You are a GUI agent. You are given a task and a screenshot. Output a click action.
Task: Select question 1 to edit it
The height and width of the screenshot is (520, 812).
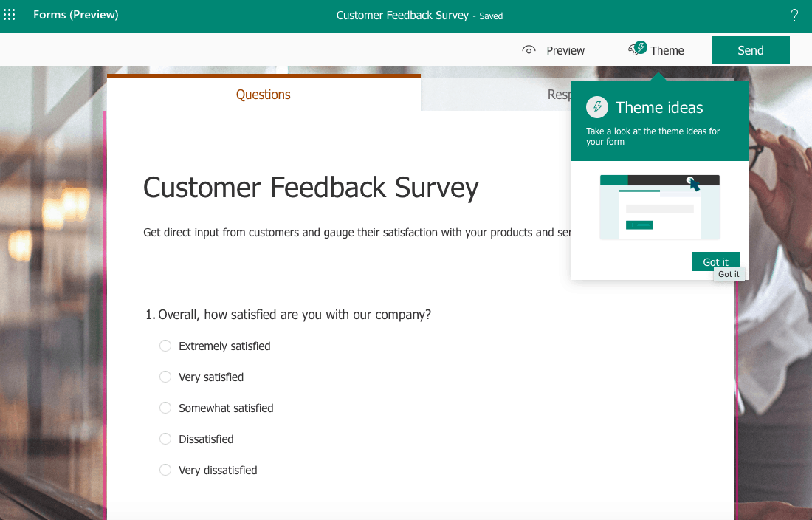pyautogui.click(x=294, y=314)
